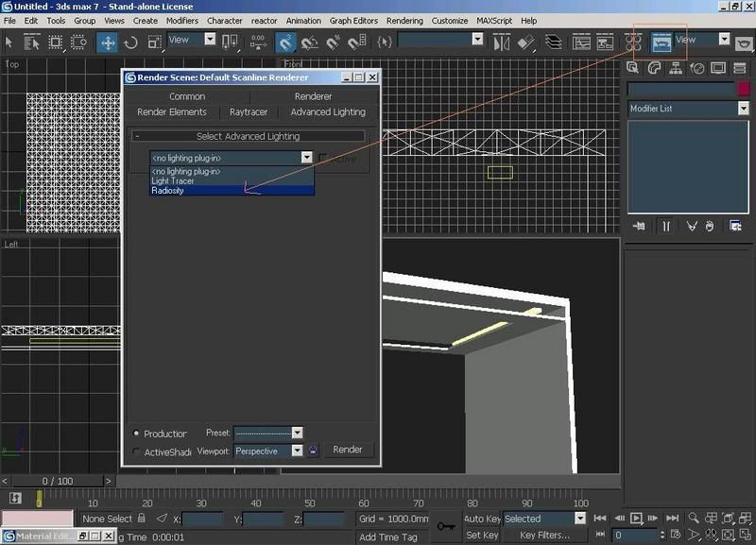Select the Move tool in main toolbar
This screenshot has width=756, height=545.
pyautogui.click(x=108, y=42)
